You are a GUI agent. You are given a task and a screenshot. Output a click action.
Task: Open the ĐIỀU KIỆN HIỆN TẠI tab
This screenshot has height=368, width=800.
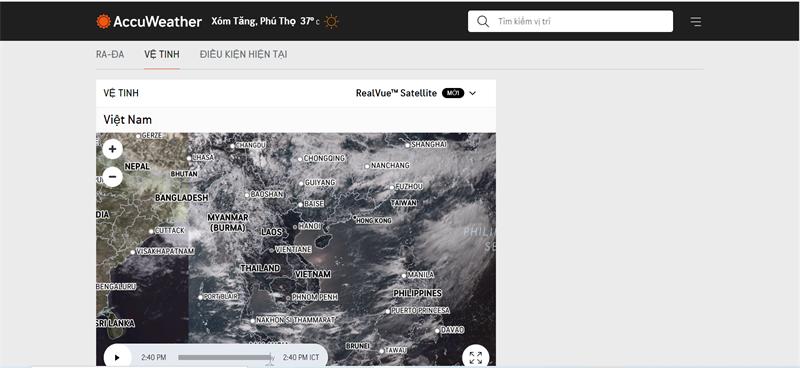click(243, 54)
